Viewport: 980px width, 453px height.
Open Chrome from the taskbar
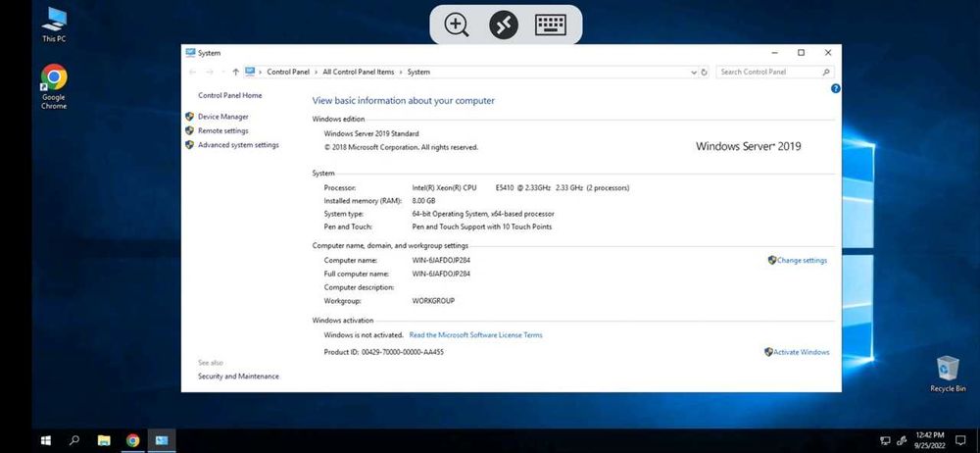(x=132, y=440)
